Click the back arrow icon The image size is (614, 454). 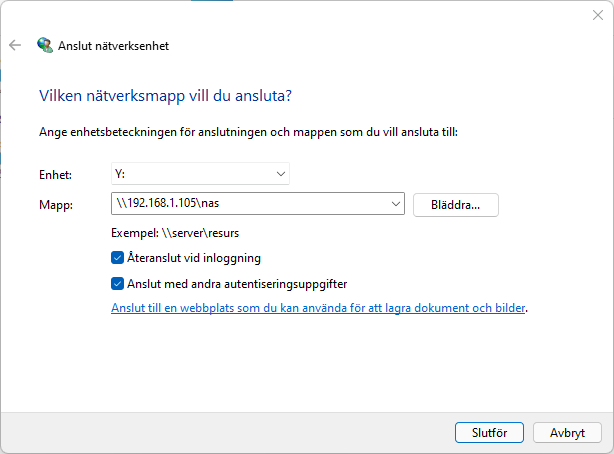pyautogui.click(x=15, y=45)
